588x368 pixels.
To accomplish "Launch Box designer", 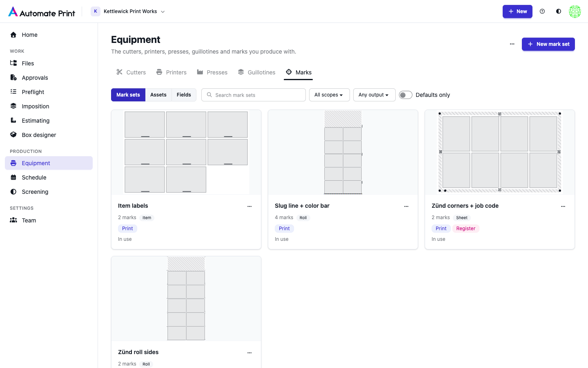I will 49,135.
